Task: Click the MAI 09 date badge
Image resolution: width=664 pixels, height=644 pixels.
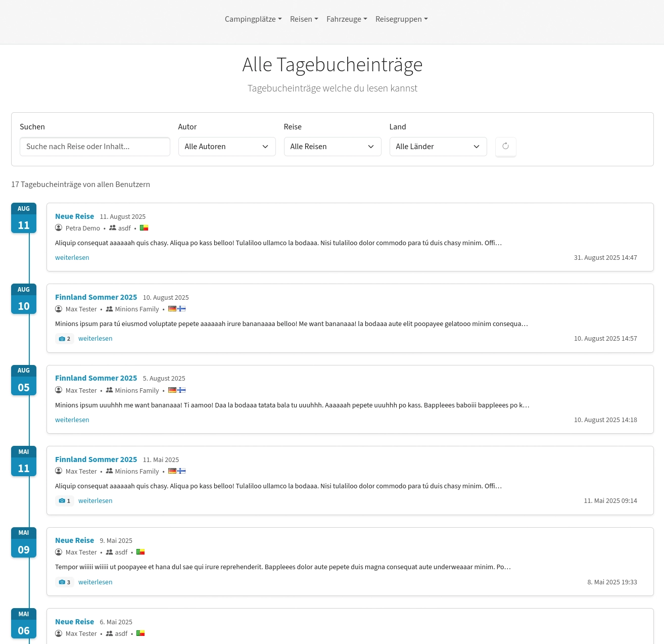Action: [x=23, y=542]
